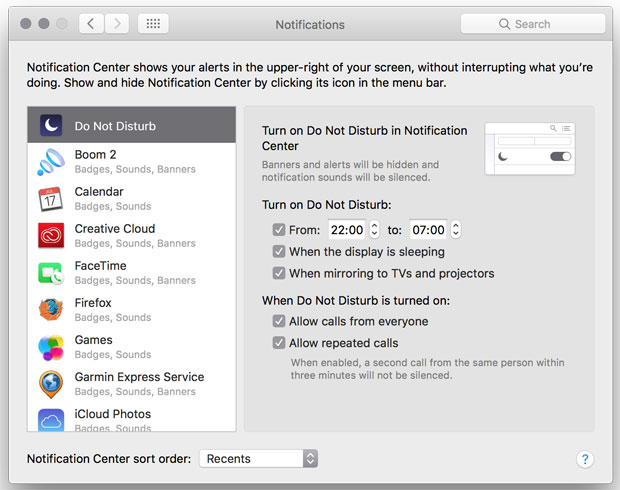Select Firefox row label
Screen dimensions: 620x490
click(93, 303)
